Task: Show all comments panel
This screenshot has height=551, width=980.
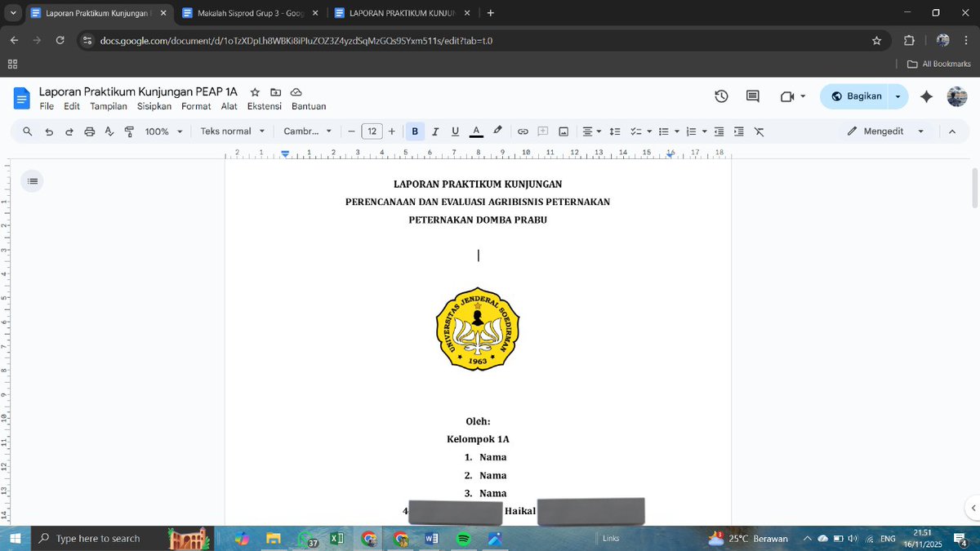Action: point(753,96)
